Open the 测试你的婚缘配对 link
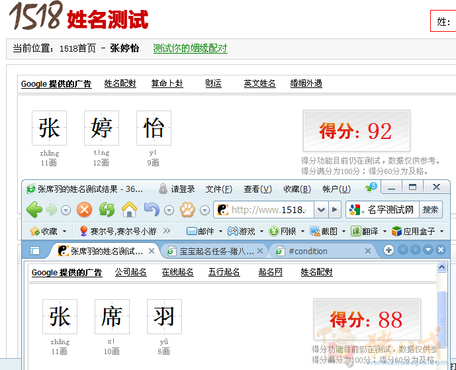Screen dimensions: 456x370 [190, 48]
